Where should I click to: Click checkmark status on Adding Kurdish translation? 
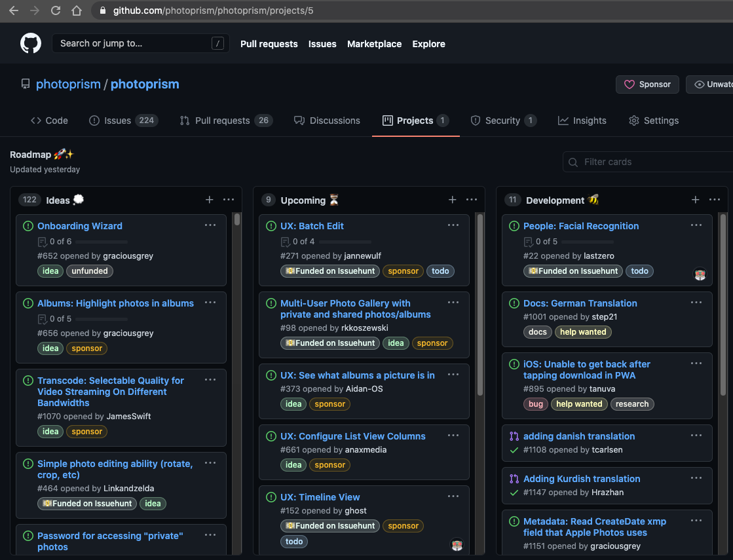pos(514,493)
